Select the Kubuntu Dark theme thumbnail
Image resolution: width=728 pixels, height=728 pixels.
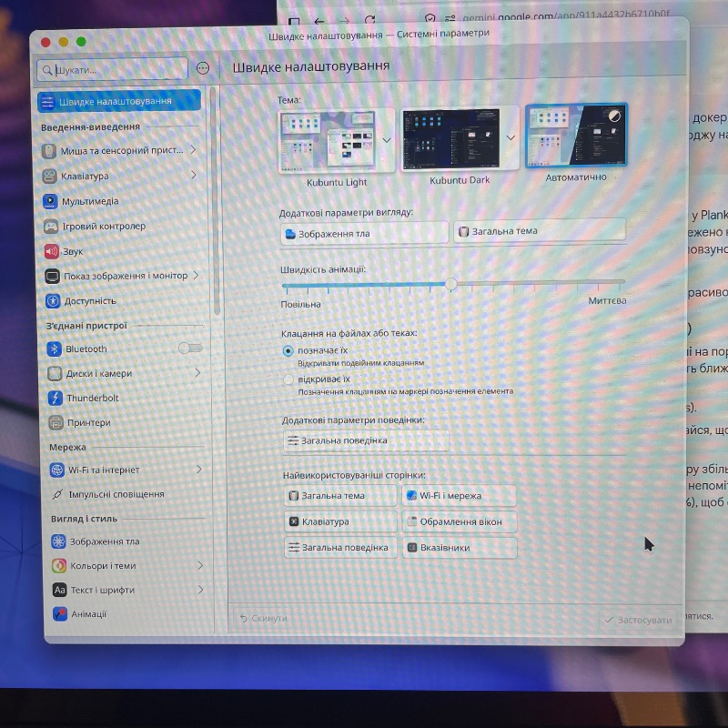pyautogui.click(x=451, y=138)
